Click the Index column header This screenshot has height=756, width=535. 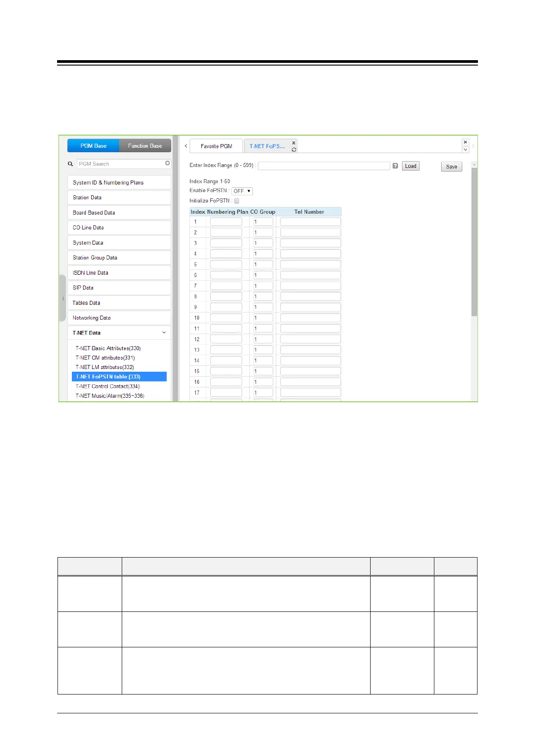point(198,212)
